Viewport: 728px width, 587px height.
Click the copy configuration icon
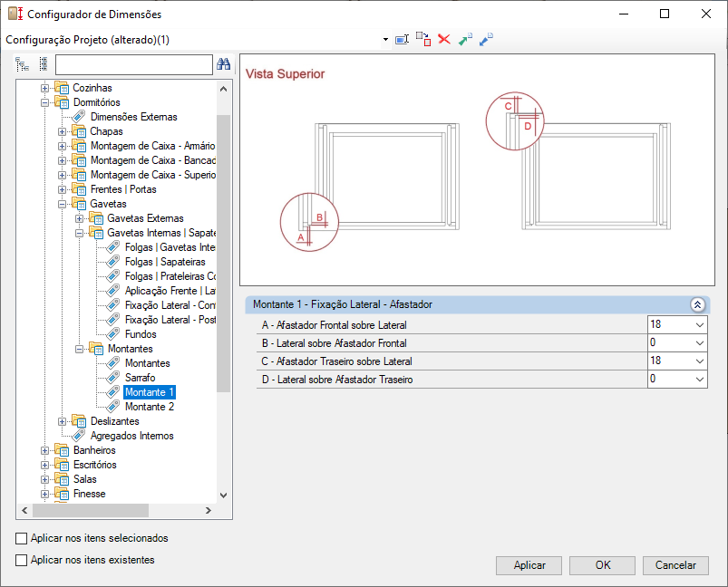423,40
